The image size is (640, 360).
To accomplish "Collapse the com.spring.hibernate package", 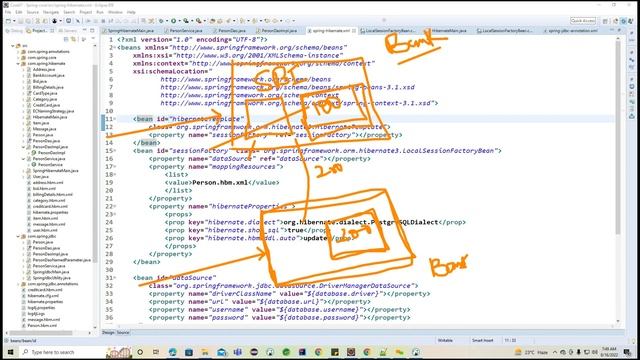I will [18, 64].
